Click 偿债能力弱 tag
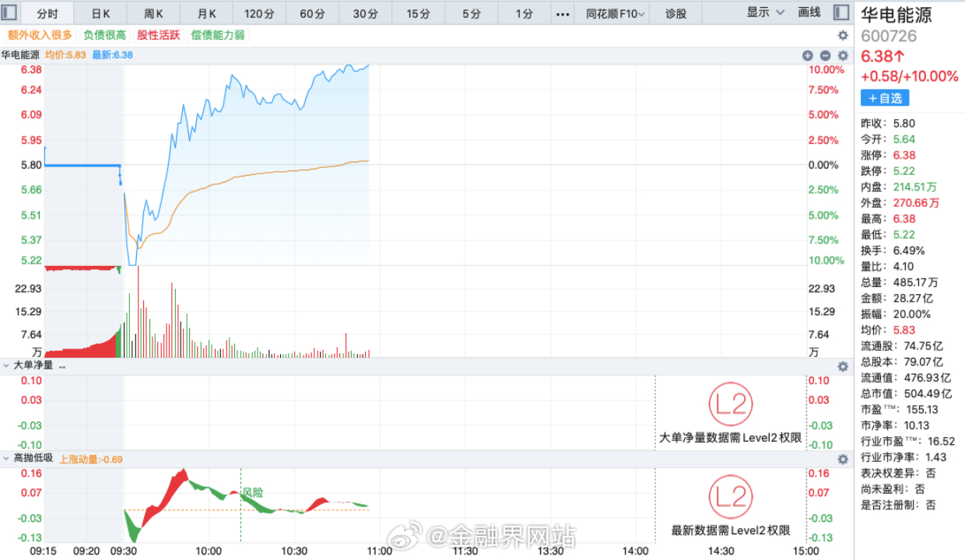 (218, 35)
